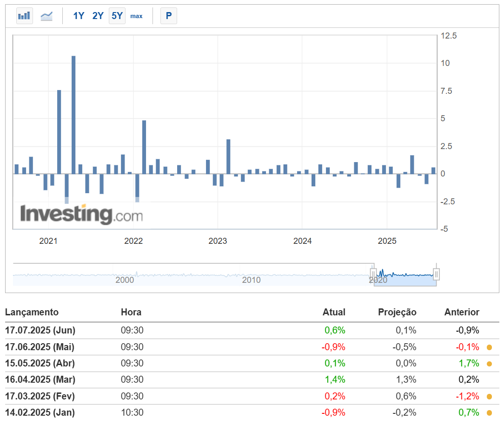
Task: Click the orange revision dot for Jan row
Action: pos(489,413)
